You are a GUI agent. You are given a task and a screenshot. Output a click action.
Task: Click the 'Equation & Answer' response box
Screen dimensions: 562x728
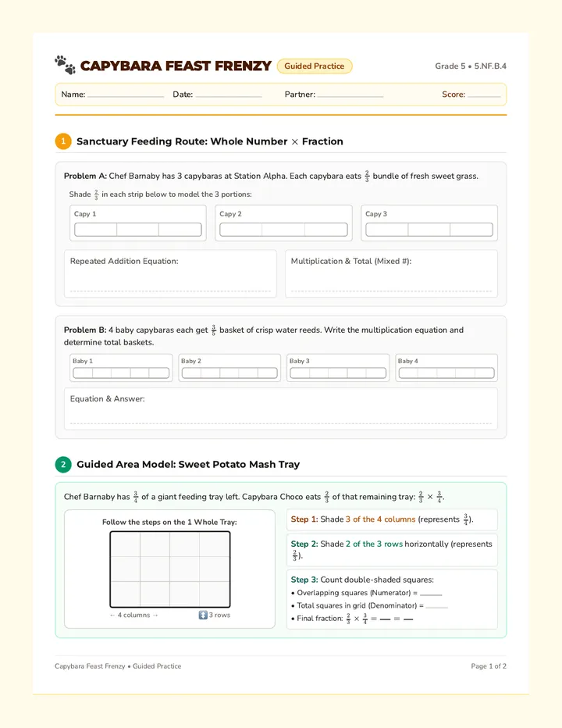click(281, 409)
